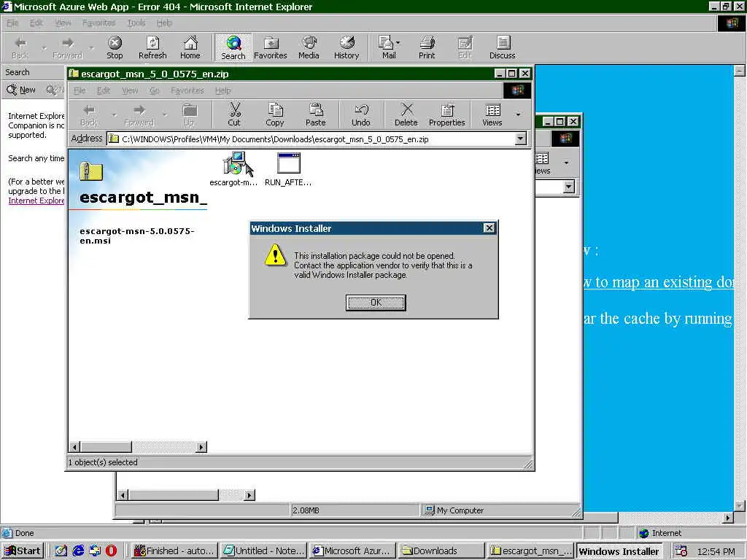The width and height of the screenshot is (747, 560).
Task: Expand the address dropdown in the Downloads window
Action: pyautogui.click(x=568, y=187)
